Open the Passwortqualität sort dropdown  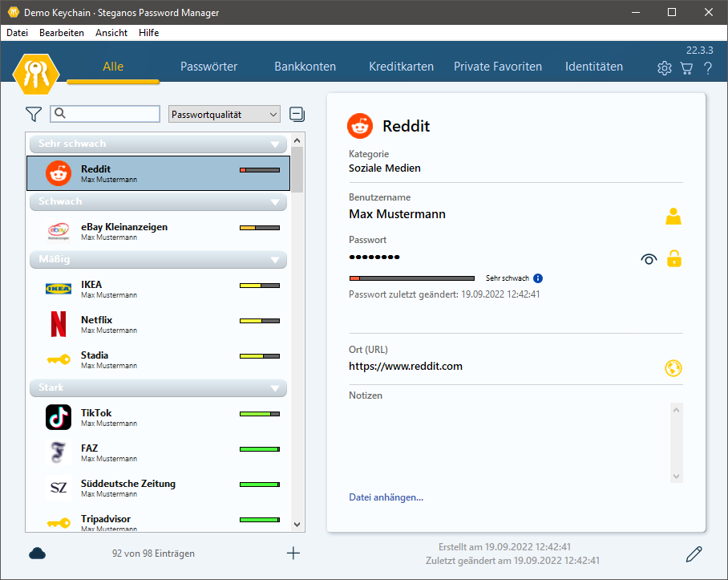pos(224,114)
